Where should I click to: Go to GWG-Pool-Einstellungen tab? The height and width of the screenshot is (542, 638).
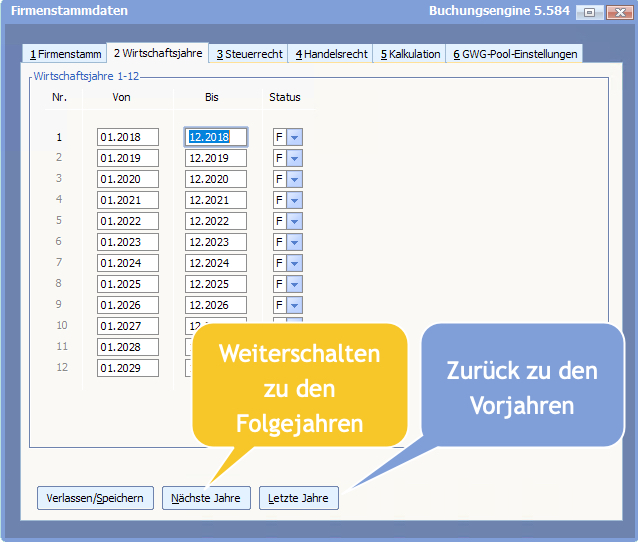(x=515, y=54)
